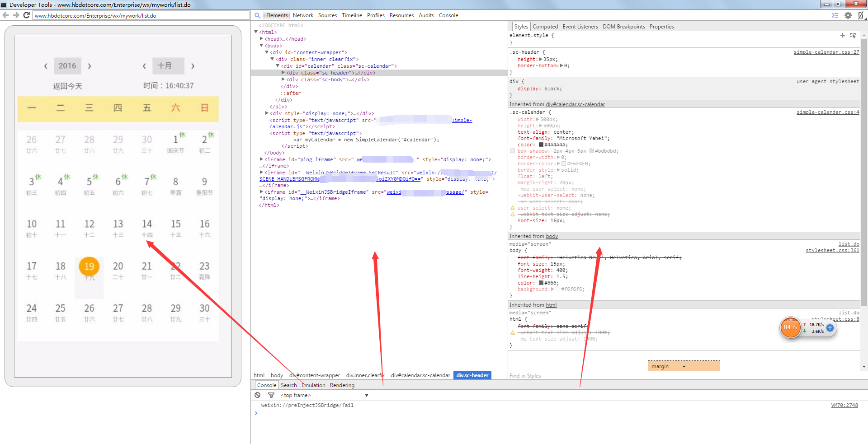Open the Event Listeners tab

[x=580, y=27]
